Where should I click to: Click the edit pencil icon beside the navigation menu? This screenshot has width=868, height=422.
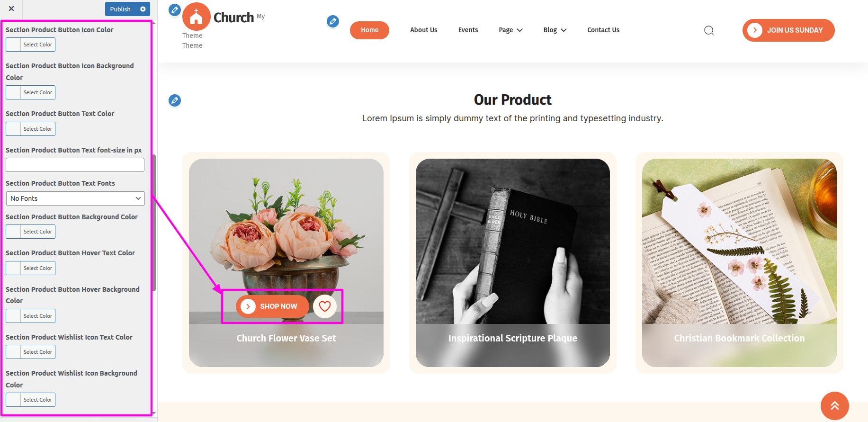[x=333, y=21]
